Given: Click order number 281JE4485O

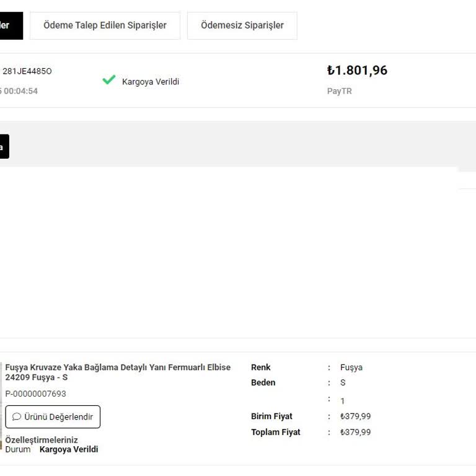Looking at the screenshot, I should pyautogui.click(x=27, y=71).
